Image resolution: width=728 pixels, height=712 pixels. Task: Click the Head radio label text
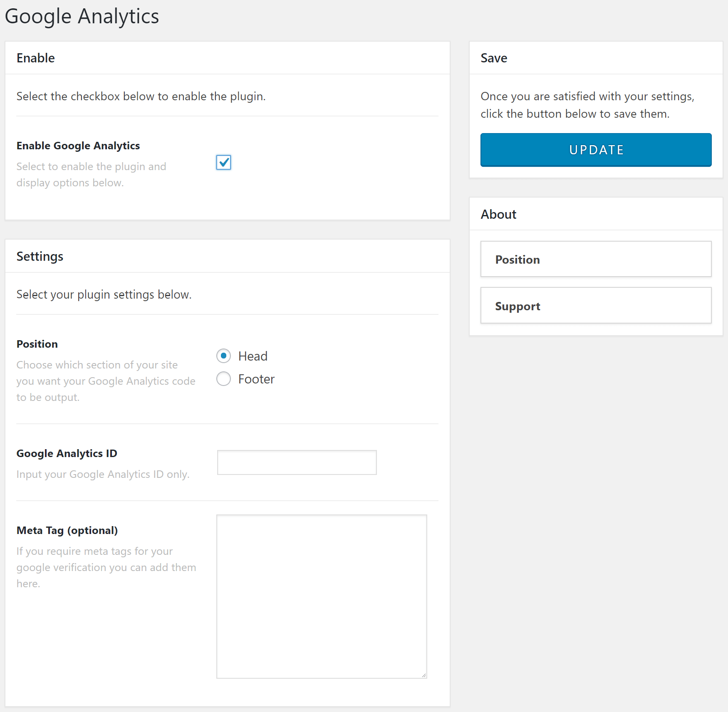[252, 356]
